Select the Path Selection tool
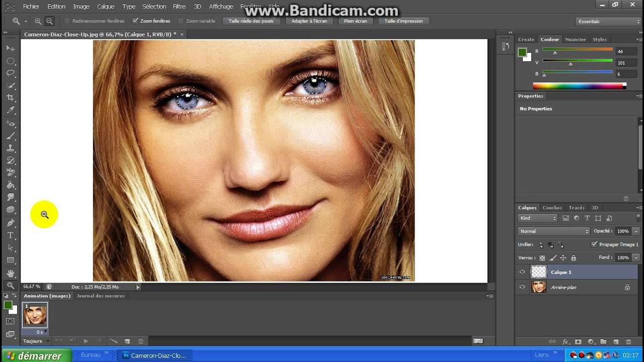 tap(11, 248)
